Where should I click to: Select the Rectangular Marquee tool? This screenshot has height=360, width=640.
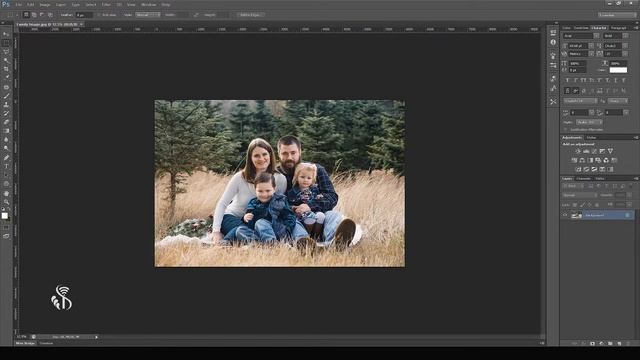point(6,43)
